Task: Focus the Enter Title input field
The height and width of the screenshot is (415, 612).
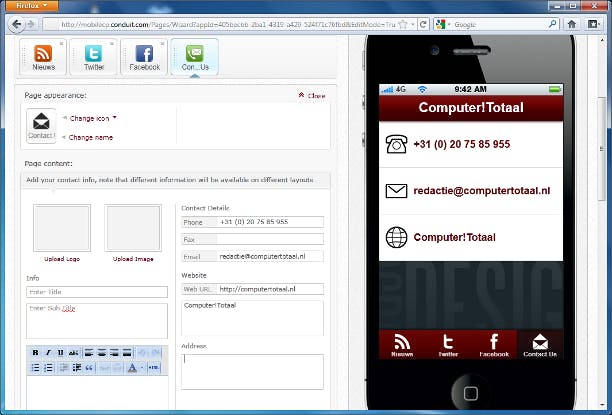Action: point(97,292)
